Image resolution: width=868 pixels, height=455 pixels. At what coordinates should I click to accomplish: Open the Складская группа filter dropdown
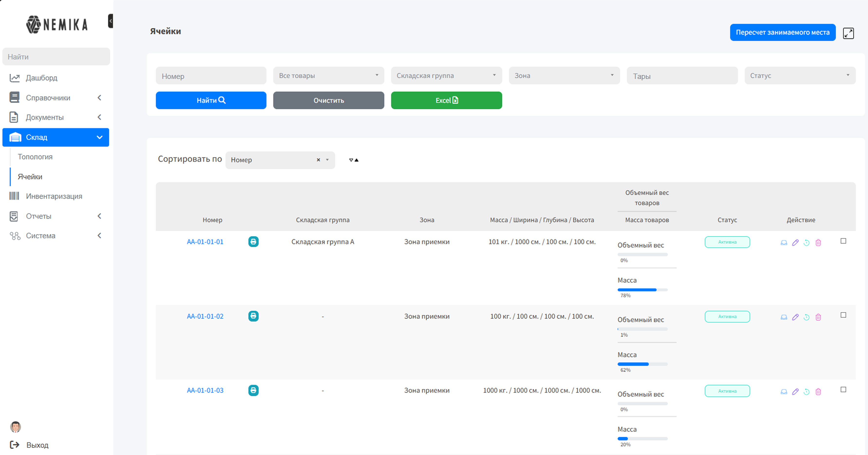click(x=446, y=76)
